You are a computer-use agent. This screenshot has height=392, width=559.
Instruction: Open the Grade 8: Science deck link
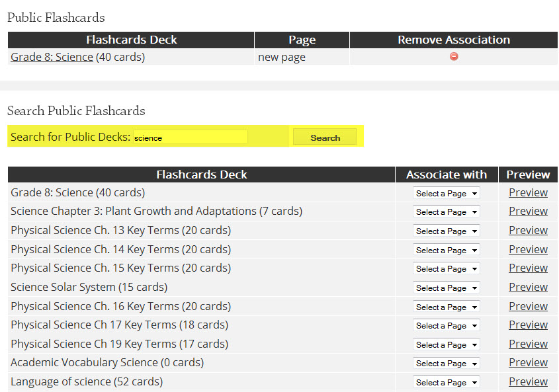(x=52, y=57)
